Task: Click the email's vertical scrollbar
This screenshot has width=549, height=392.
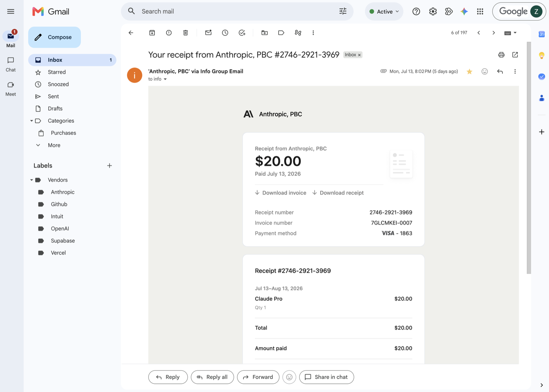Action: pyautogui.click(x=529, y=158)
